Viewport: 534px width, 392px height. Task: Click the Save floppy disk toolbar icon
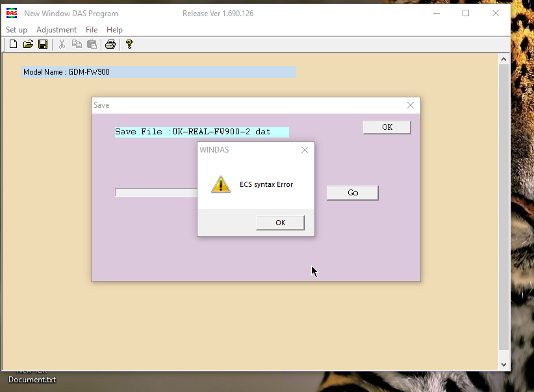coord(43,44)
